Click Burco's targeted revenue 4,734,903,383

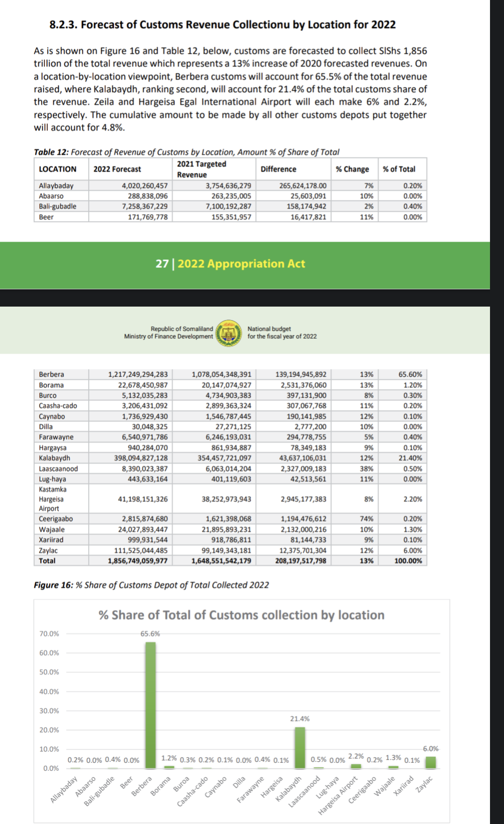[x=228, y=395]
